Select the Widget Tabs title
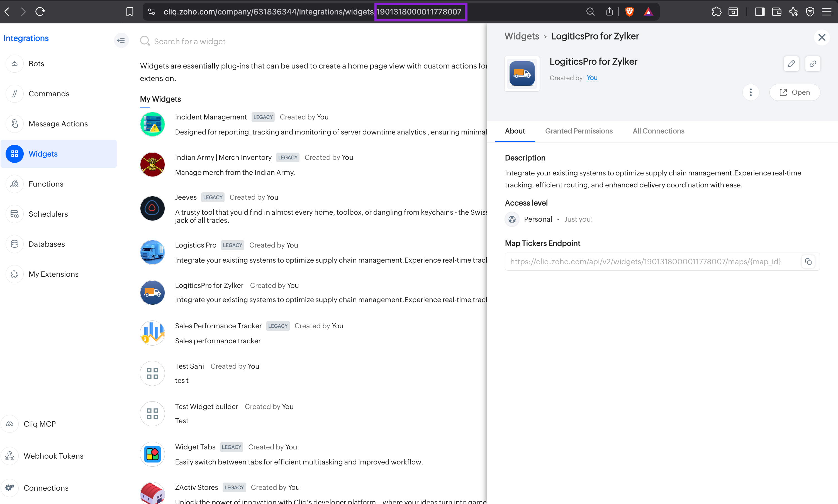 (x=195, y=447)
